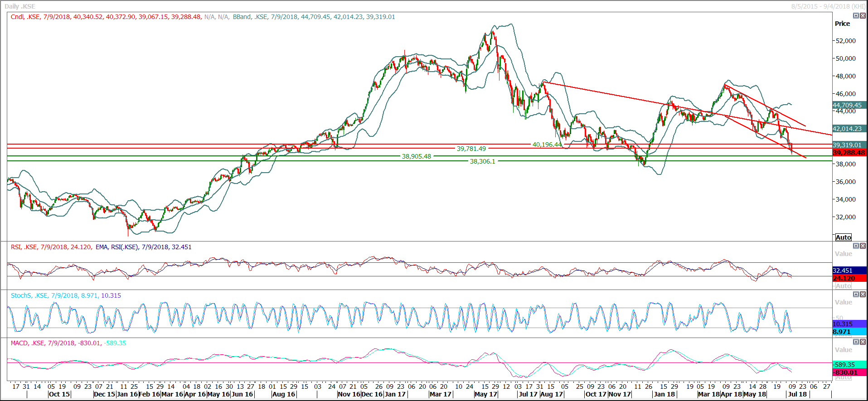Viewport: 868px width, 401px height.
Task: Click the -830.01 MACD value tag
Action: tap(849, 372)
